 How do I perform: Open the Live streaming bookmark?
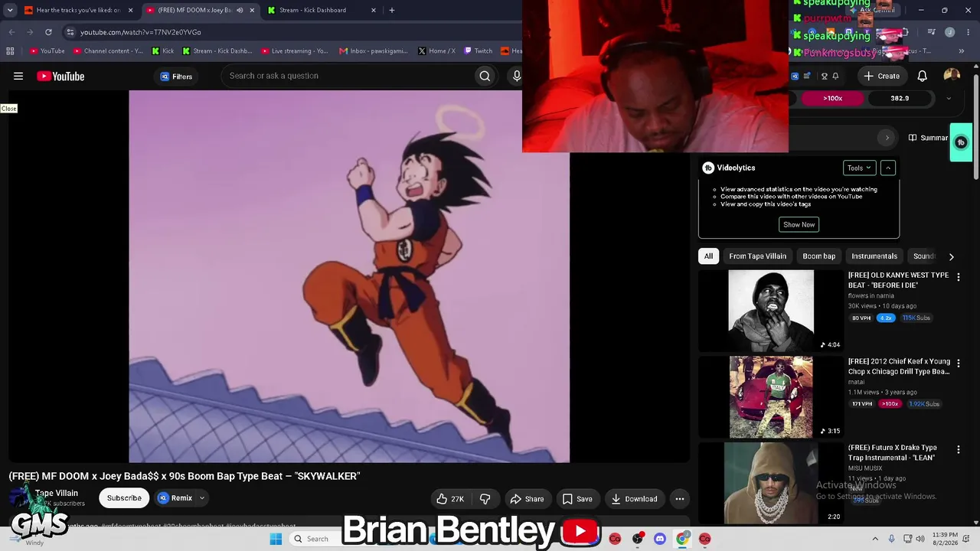[x=295, y=51]
